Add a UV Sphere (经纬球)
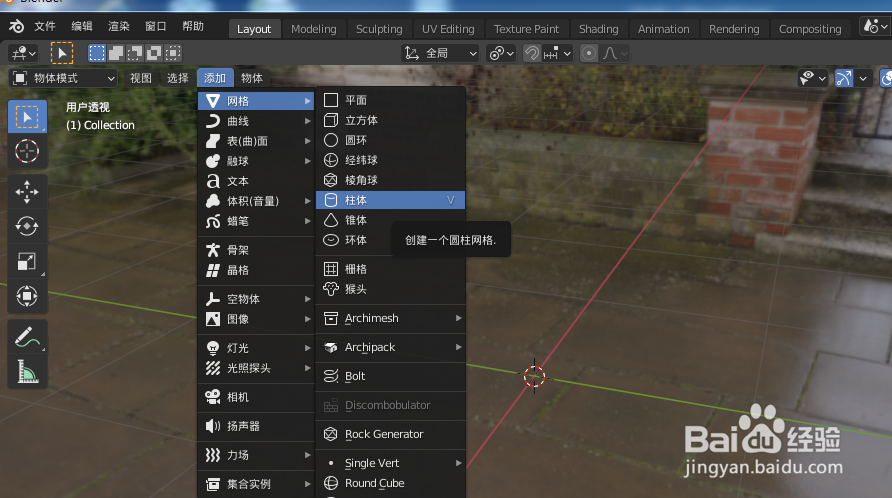This screenshot has height=498, width=892. pos(390,160)
